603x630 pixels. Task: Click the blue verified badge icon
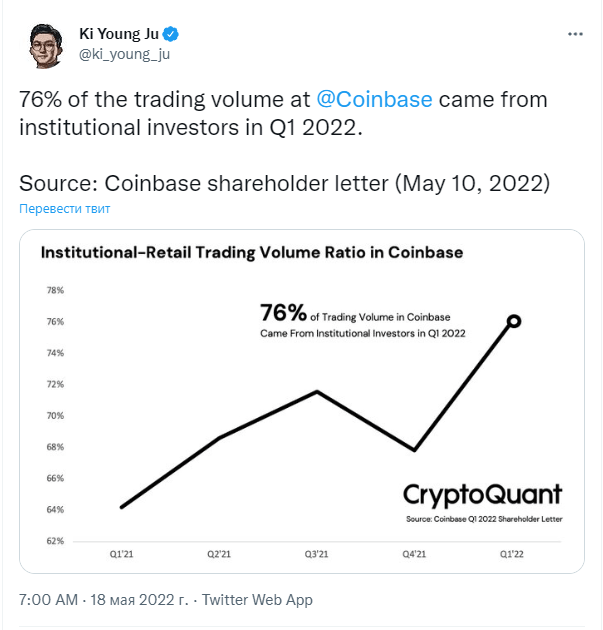[170, 34]
